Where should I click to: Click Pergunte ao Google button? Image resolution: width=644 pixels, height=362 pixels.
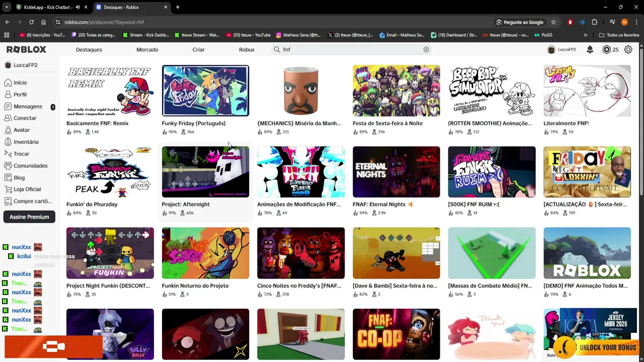click(x=520, y=22)
